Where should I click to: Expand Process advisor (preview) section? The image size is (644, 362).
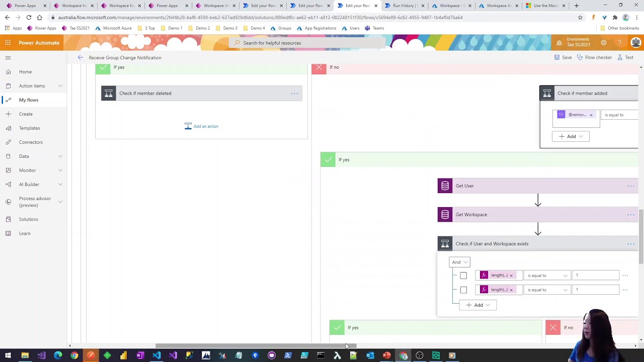(x=60, y=202)
